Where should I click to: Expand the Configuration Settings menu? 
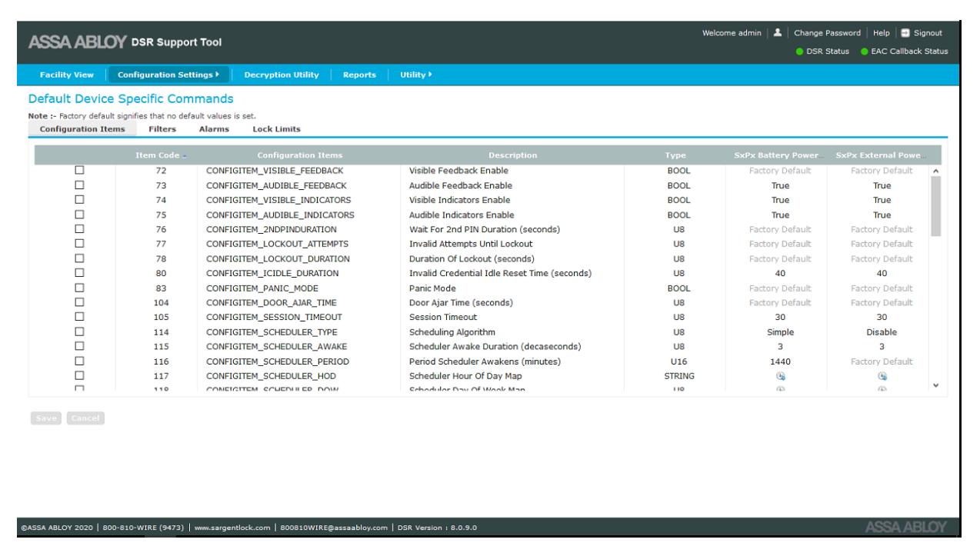168,75
